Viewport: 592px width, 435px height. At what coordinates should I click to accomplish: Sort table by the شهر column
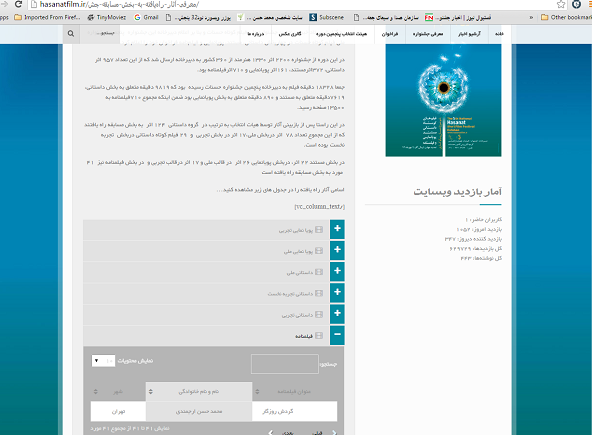(x=118, y=392)
